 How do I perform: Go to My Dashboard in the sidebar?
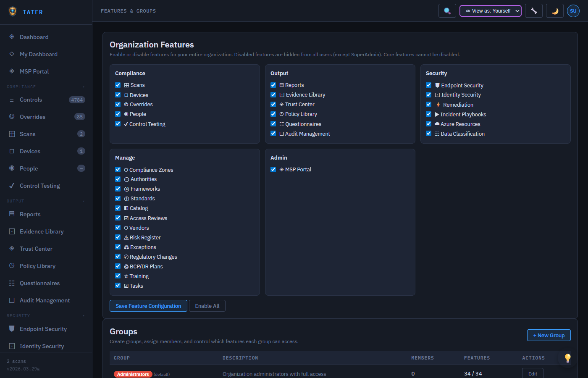(46, 54)
